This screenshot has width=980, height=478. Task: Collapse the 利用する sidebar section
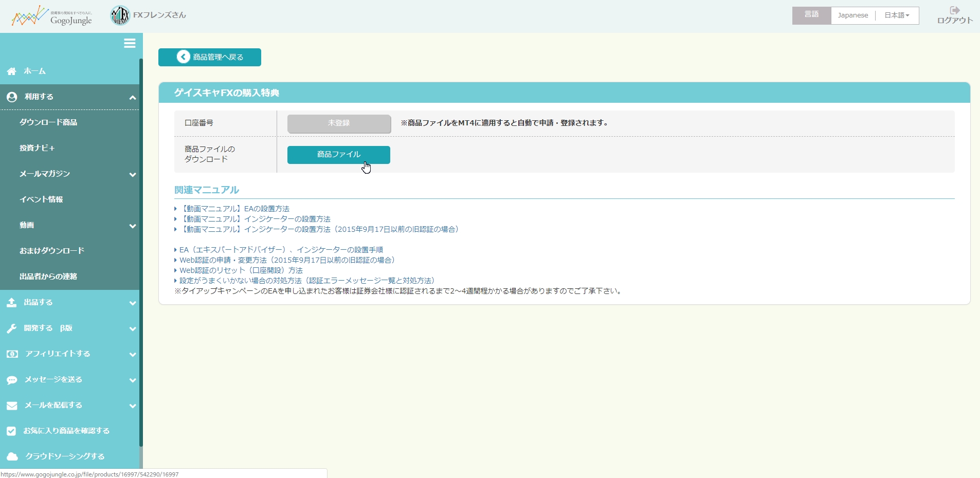(132, 97)
